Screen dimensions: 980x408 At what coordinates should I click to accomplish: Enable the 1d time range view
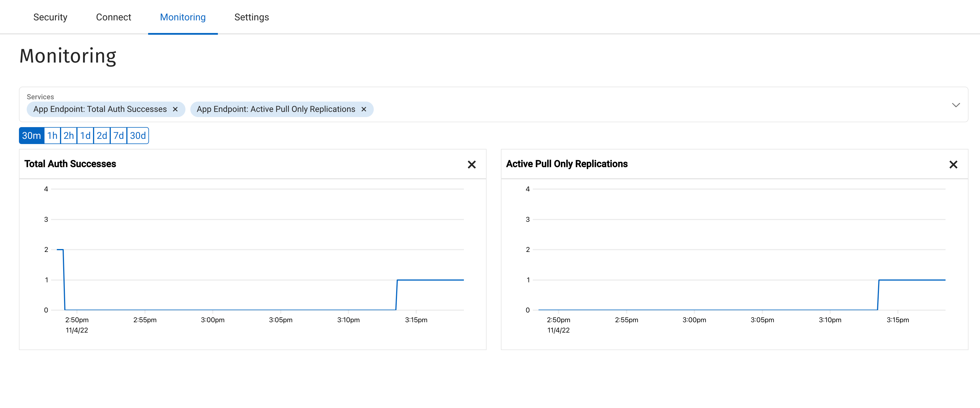point(85,135)
